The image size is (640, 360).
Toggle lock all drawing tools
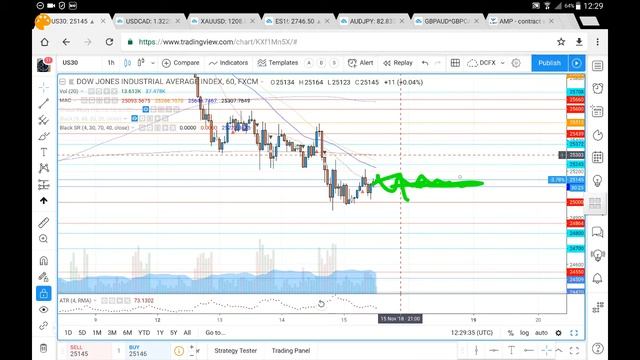pyautogui.click(x=44, y=293)
